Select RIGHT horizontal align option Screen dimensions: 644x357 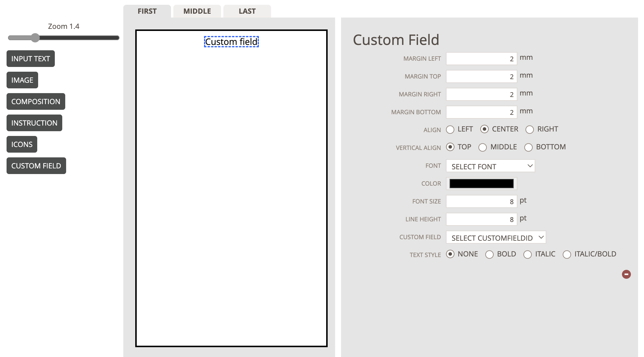pos(530,129)
